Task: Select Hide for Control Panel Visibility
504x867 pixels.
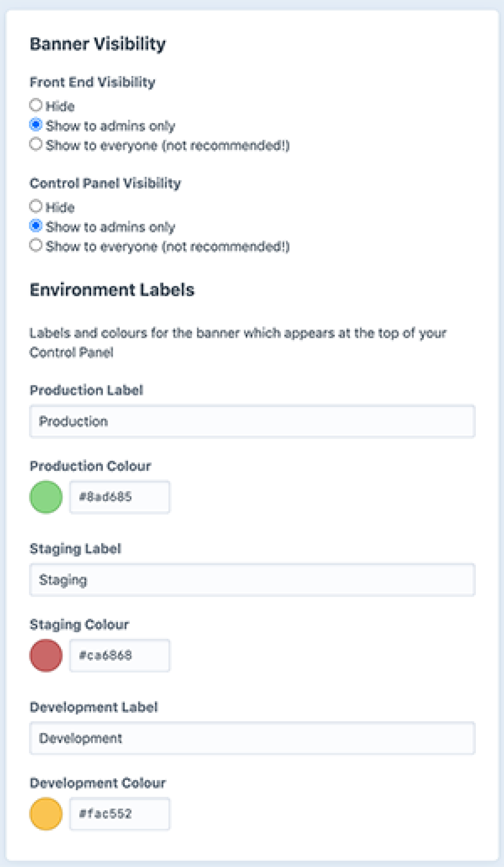Action: click(36, 207)
